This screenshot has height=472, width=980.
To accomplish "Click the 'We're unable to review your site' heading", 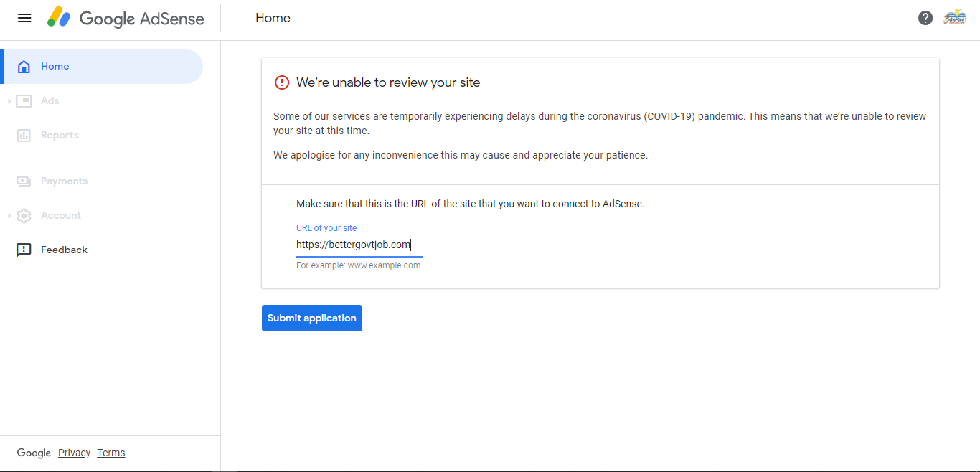I will coord(388,82).
